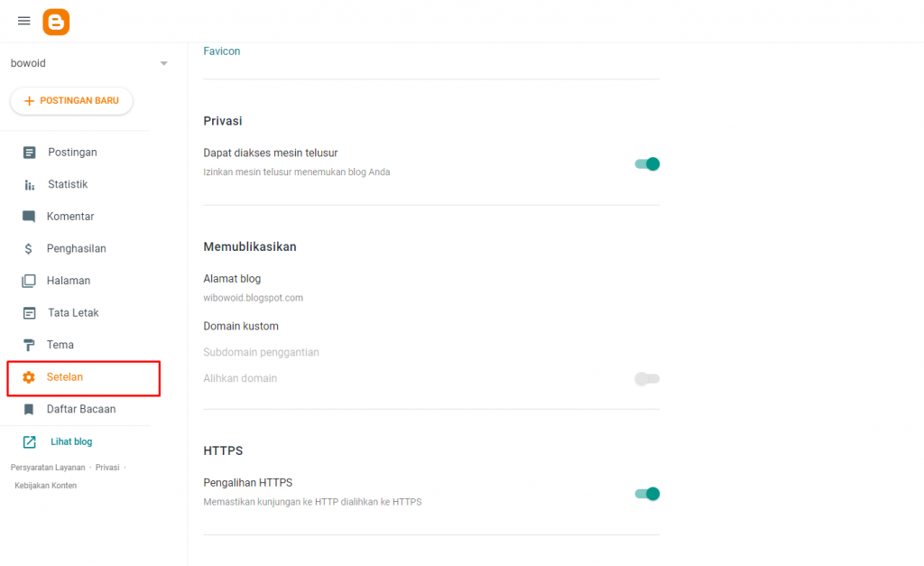Click the Blogger logo
The width and height of the screenshot is (924, 566).
pos(56,21)
